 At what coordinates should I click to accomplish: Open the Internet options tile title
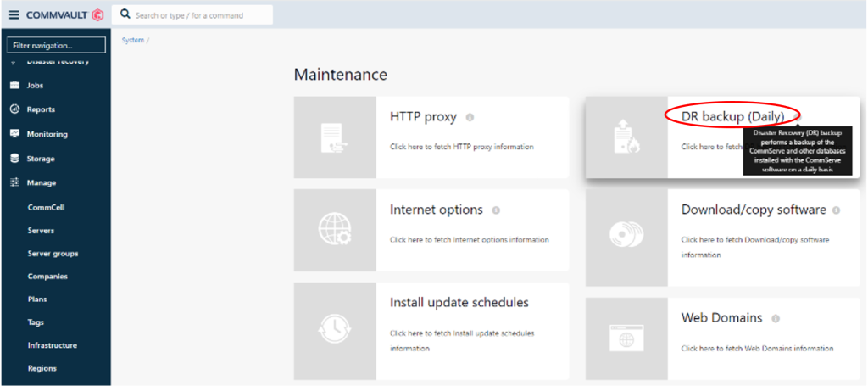point(437,210)
